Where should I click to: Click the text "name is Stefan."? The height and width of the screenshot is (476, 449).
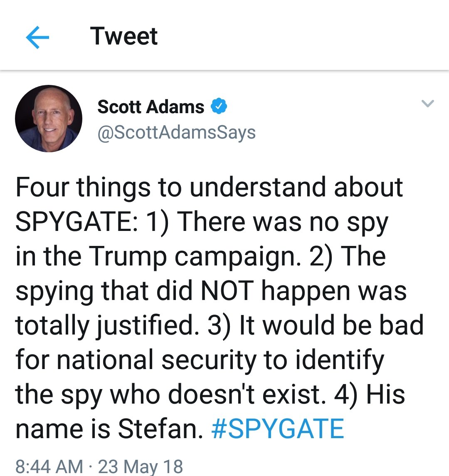pyautogui.click(x=109, y=429)
